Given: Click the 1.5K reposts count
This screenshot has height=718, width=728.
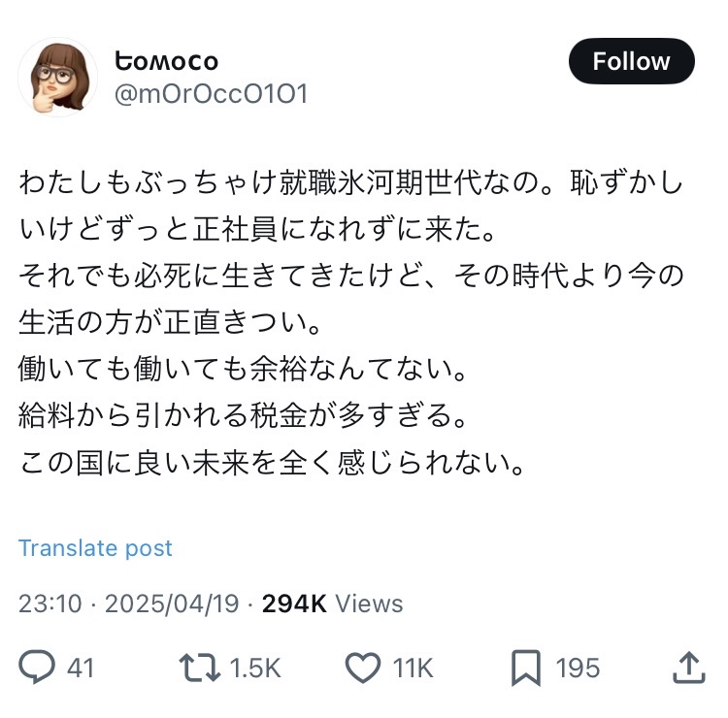Looking at the screenshot, I should coord(256,668).
